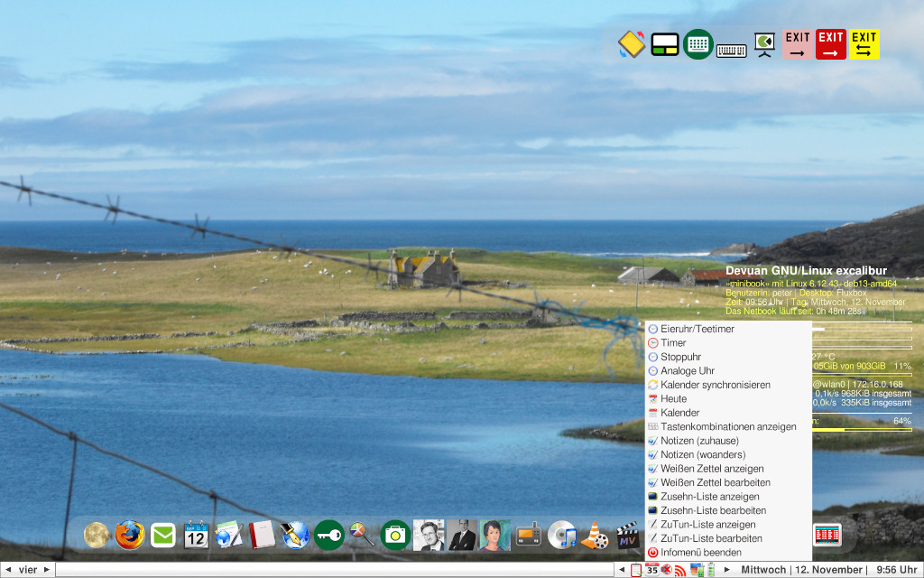Open the green on-screen keyboard icon

(698, 44)
